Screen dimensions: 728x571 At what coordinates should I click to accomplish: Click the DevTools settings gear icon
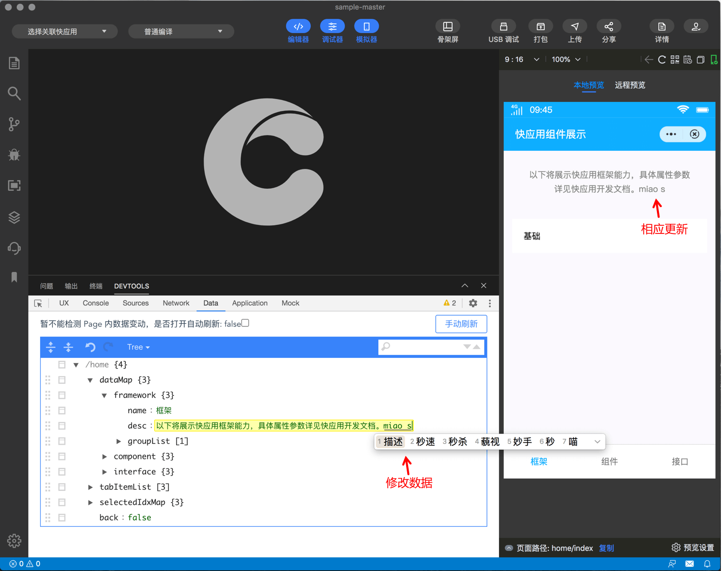tap(473, 303)
